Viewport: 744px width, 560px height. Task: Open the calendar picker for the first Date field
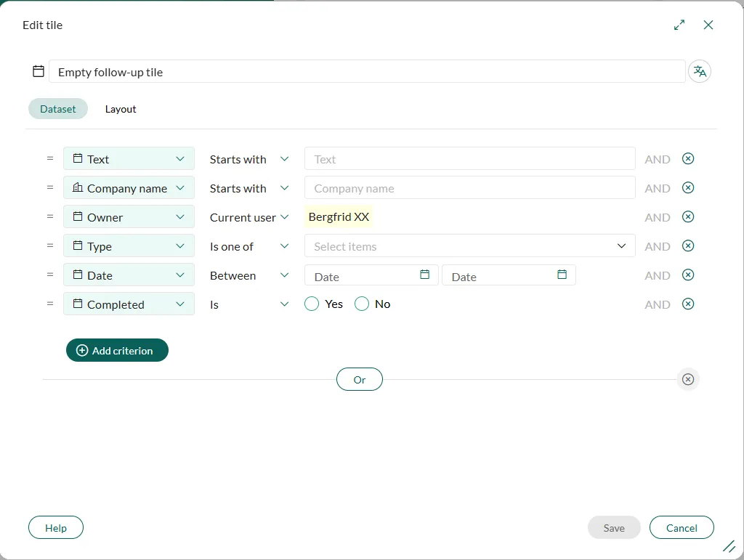(x=425, y=275)
